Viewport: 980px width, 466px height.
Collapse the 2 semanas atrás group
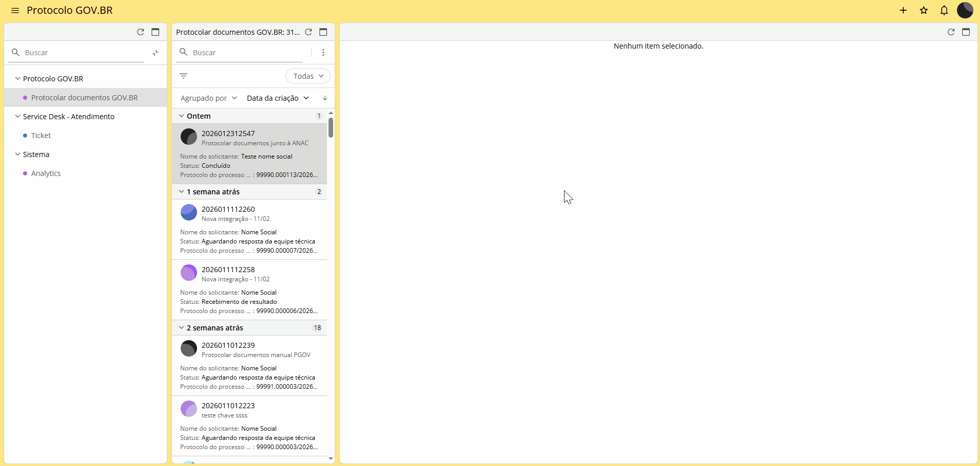tap(182, 328)
